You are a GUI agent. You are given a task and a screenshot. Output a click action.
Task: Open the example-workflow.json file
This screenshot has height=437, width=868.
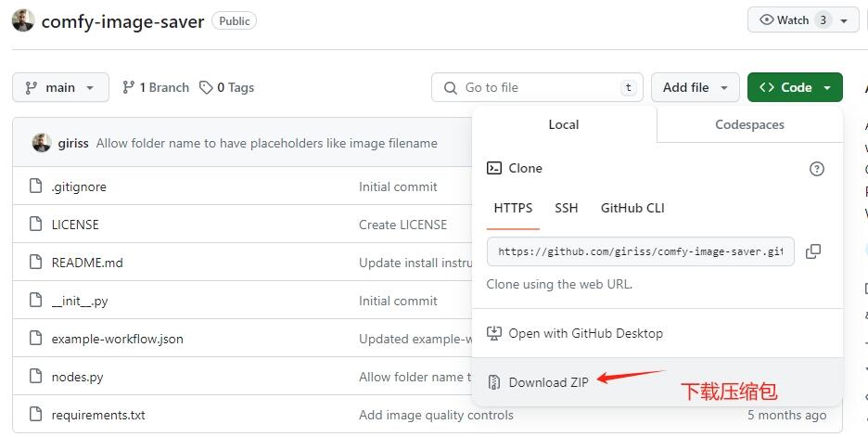[x=118, y=339]
